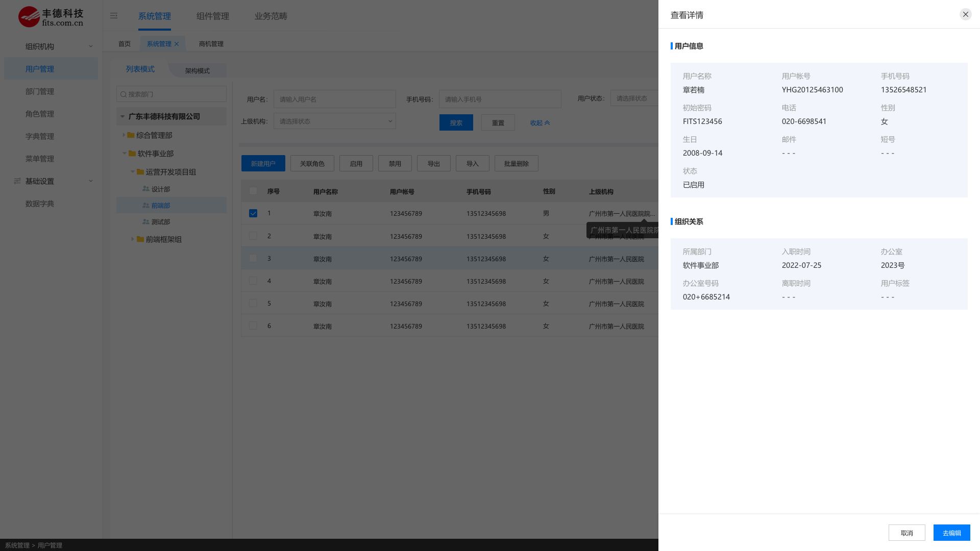Viewport: 980px width, 551px height.
Task: Click the hamburger menu collapse icon
Action: 114,16
